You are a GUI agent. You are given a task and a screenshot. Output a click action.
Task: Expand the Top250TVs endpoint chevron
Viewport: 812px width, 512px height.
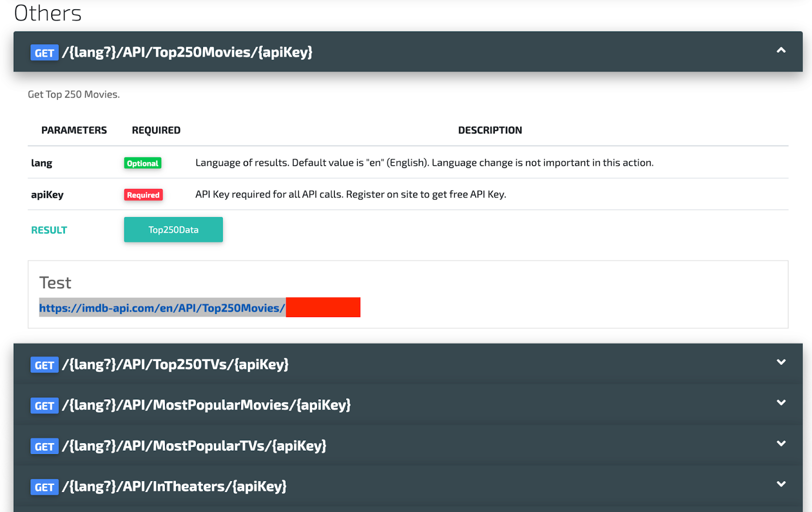point(781,362)
